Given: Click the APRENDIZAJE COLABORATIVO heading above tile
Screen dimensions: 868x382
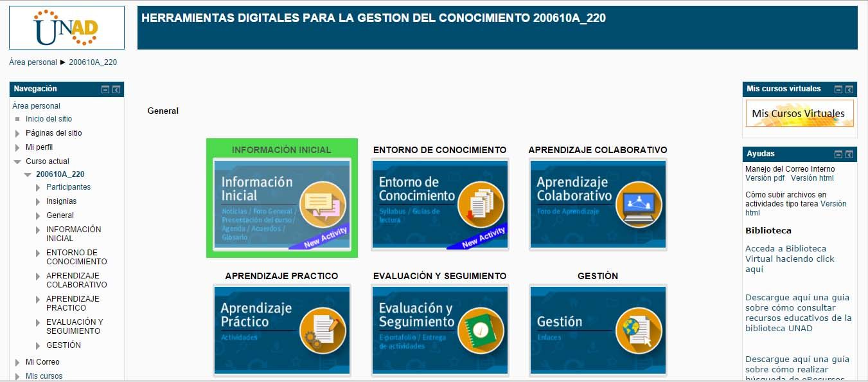Looking at the screenshot, I should click(x=598, y=150).
